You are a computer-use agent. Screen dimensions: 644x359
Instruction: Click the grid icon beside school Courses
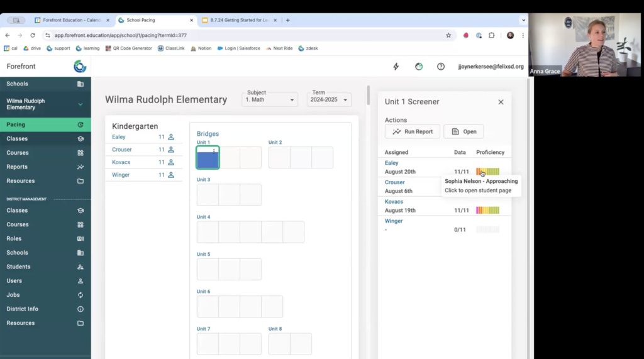[x=80, y=153]
